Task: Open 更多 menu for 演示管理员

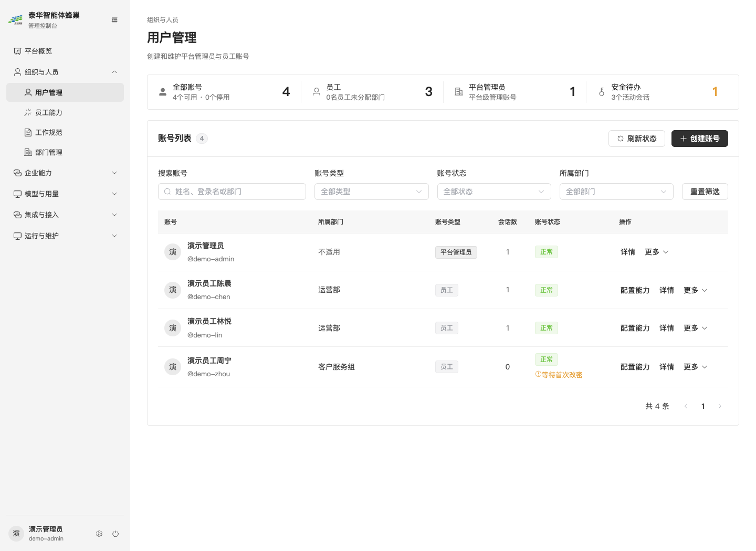Action: (x=656, y=252)
